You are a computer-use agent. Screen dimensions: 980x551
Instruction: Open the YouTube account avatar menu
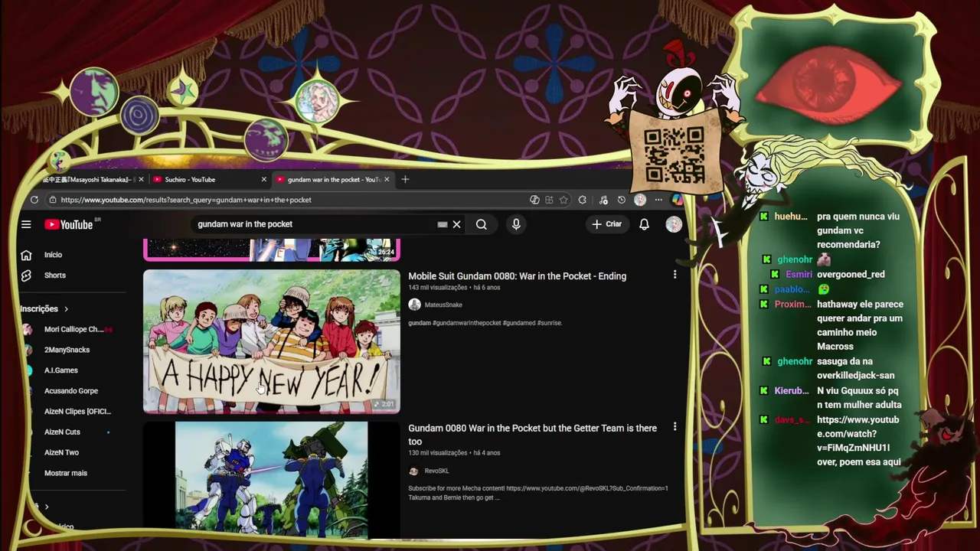pos(674,224)
